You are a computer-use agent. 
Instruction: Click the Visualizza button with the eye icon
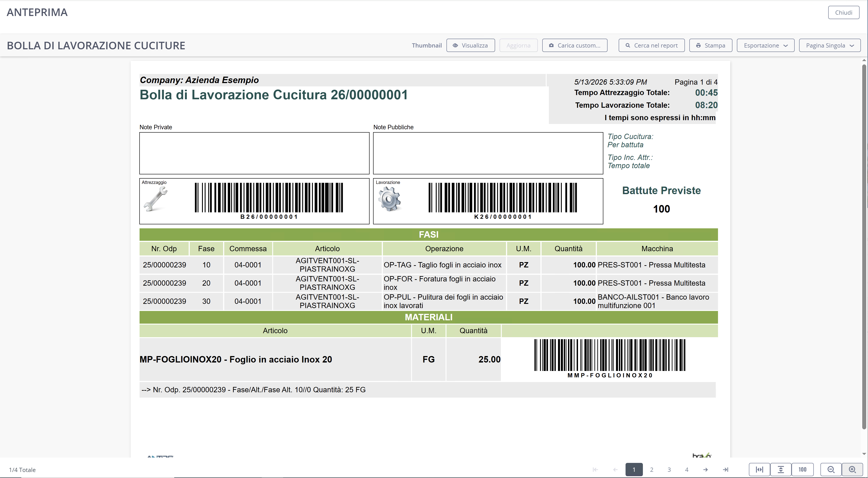tap(470, 45)
